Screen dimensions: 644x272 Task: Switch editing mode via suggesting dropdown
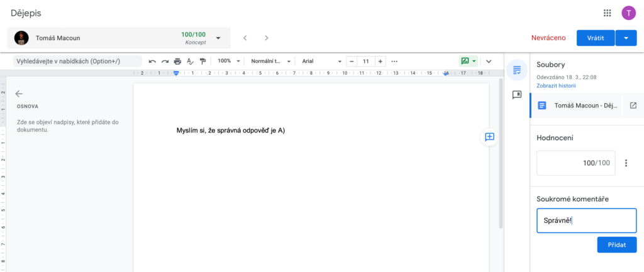tap(469, 62)
